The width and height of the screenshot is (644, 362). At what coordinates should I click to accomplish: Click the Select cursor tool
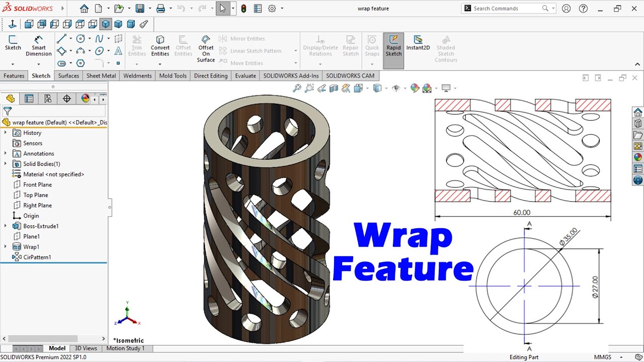tap(223, 9)
